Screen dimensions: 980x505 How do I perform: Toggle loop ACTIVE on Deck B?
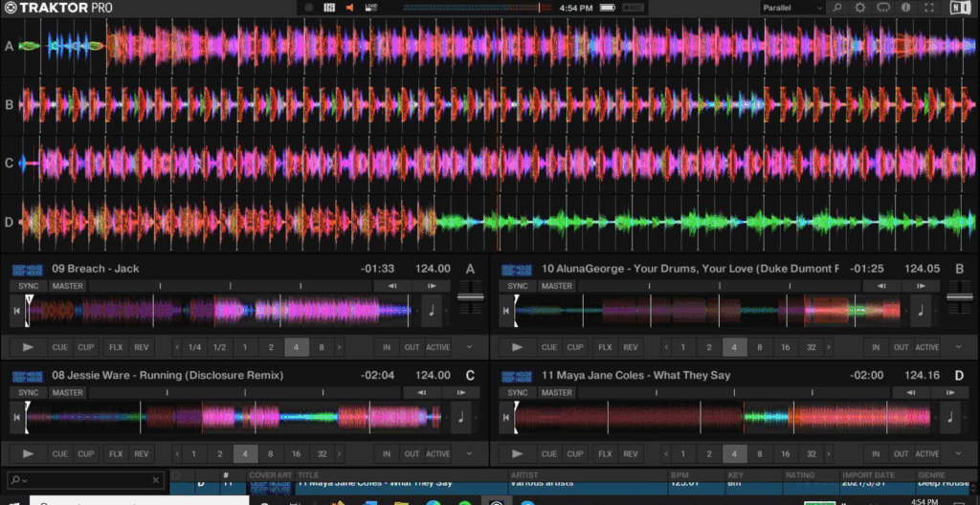pos(926,347)
